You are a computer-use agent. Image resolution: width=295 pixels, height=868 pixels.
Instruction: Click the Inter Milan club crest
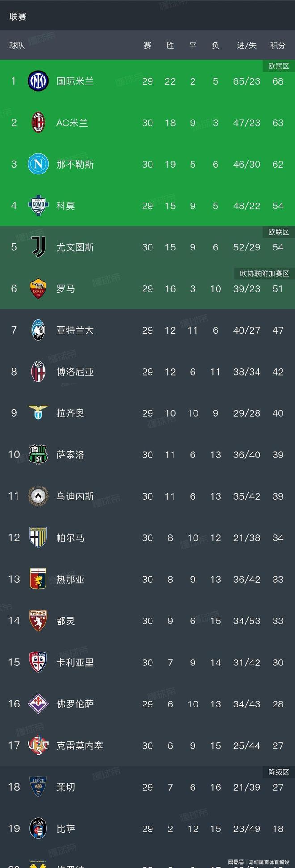coord(38,81)
